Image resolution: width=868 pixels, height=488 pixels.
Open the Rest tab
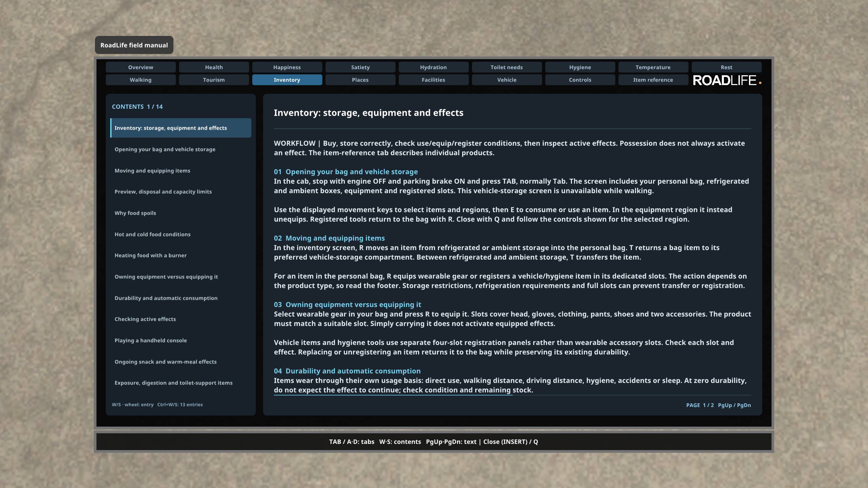(727, 67)
